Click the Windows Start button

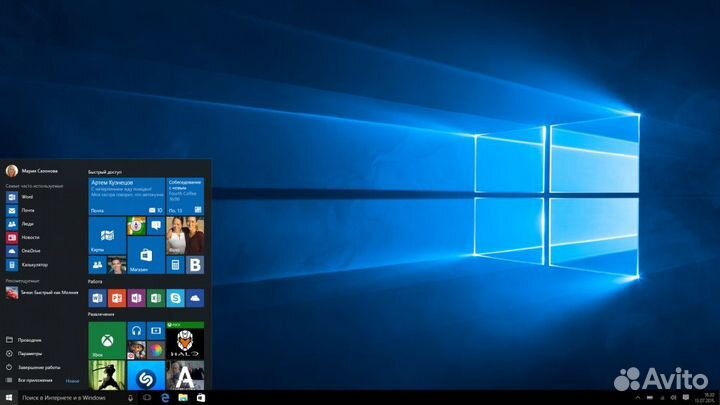coord(9,398)
